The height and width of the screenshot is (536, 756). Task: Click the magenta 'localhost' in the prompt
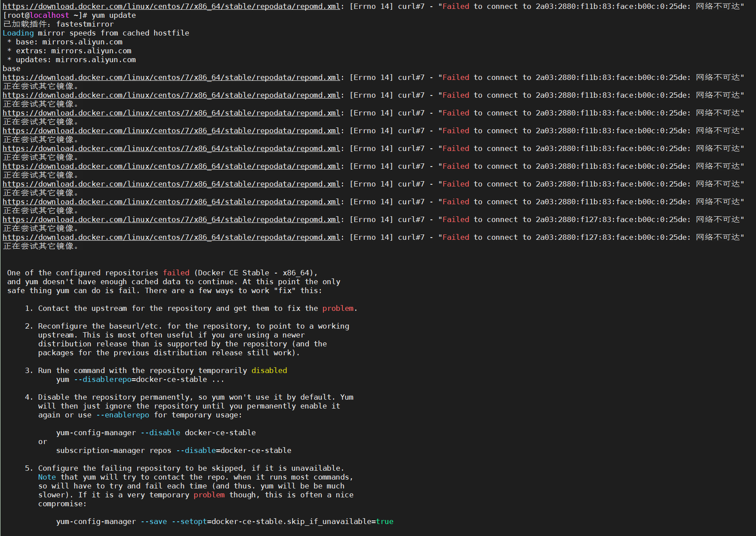49,15
